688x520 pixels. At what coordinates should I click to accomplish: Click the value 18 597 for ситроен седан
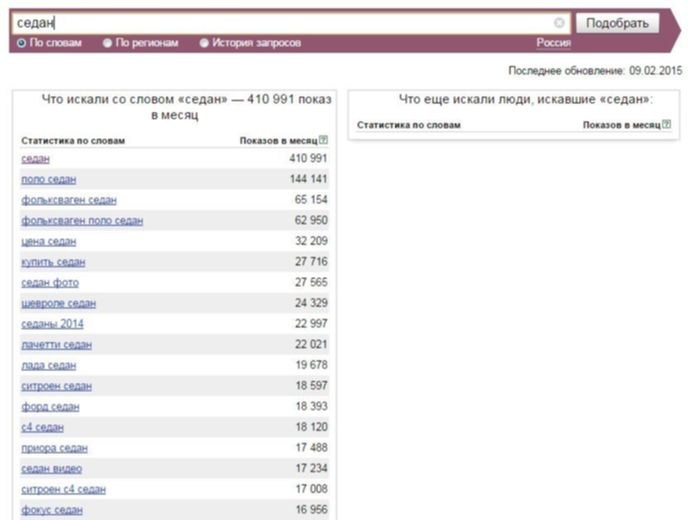(312, 385)
